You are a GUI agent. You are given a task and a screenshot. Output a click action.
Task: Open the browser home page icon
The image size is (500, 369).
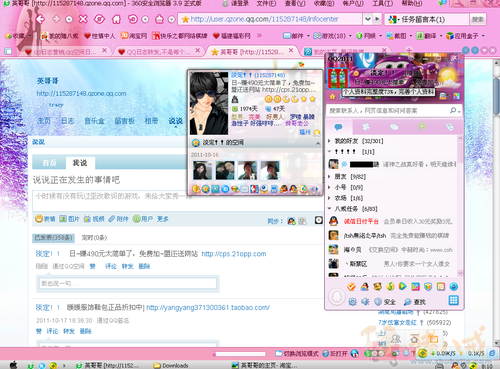[x=116, y=19]
